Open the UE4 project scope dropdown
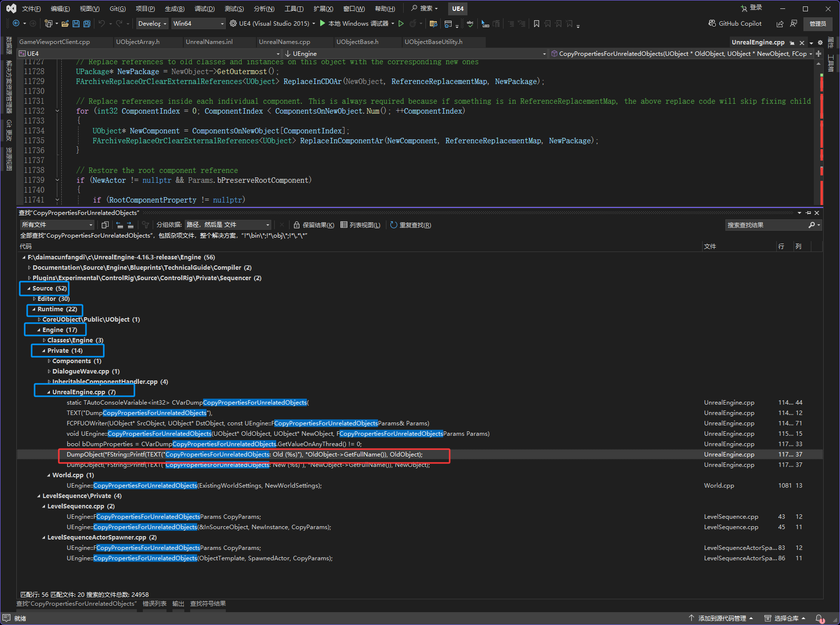The image size is (840, 625). coord(150,53)
